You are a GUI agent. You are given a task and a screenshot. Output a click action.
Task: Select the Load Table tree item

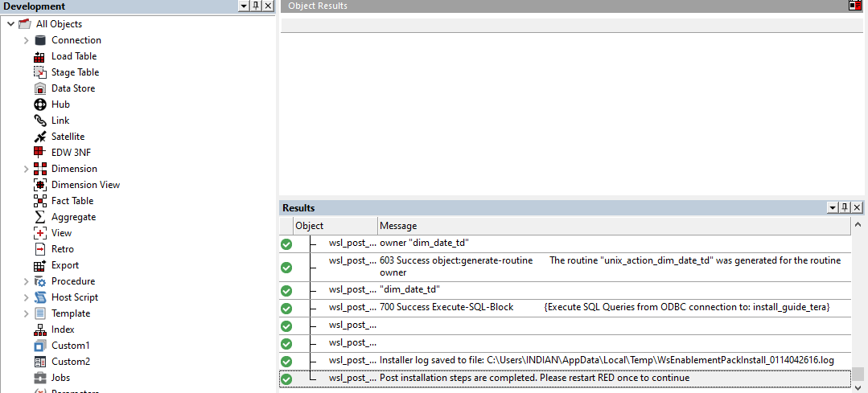tap(74, 55)
